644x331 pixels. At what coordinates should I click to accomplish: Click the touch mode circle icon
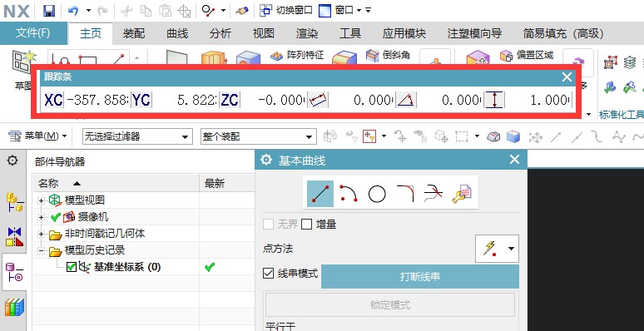pyautogui.click(x=209, y=11)
